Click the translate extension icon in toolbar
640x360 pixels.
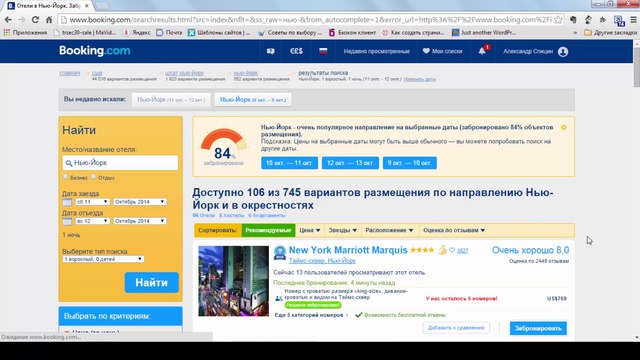[x=619, y=20]
